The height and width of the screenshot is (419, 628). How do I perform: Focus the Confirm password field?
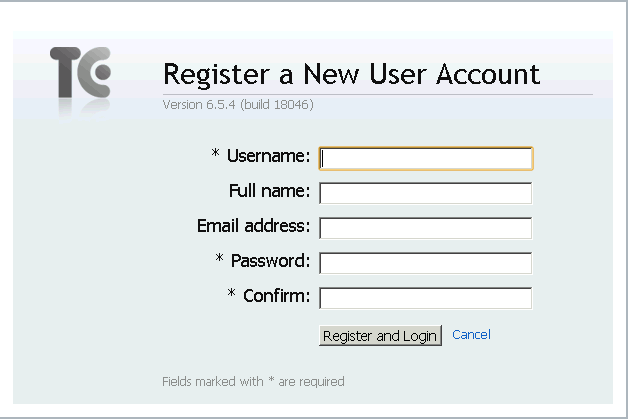coord(425,298)
